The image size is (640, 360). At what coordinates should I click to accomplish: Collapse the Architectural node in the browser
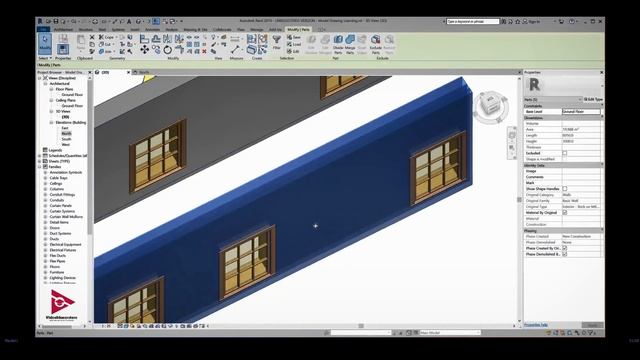point(45,83)
